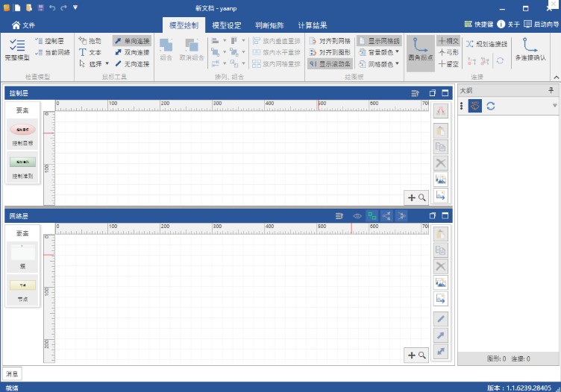561x392 pixels.
Task: Click the save icon in title bar
Action: (x=41, y=7)
